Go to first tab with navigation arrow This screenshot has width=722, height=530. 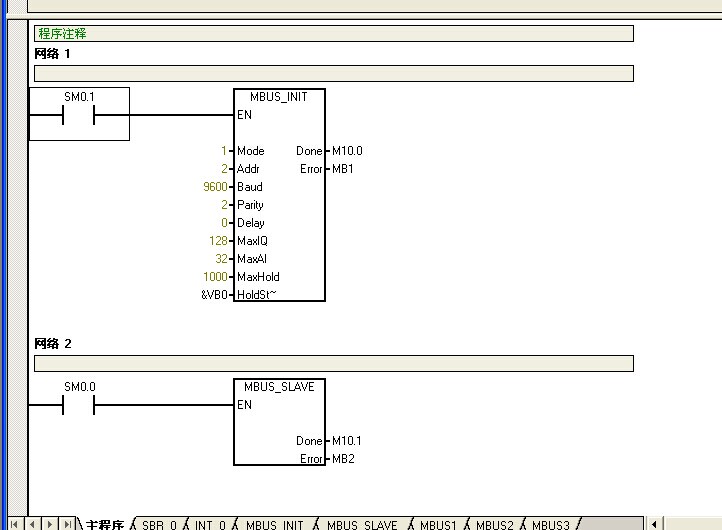[14, 524]
